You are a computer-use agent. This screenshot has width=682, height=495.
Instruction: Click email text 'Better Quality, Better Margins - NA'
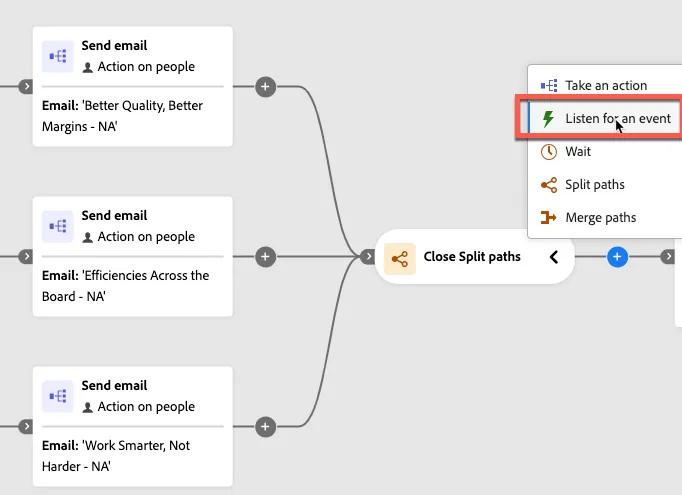click(x=122, y=116)
